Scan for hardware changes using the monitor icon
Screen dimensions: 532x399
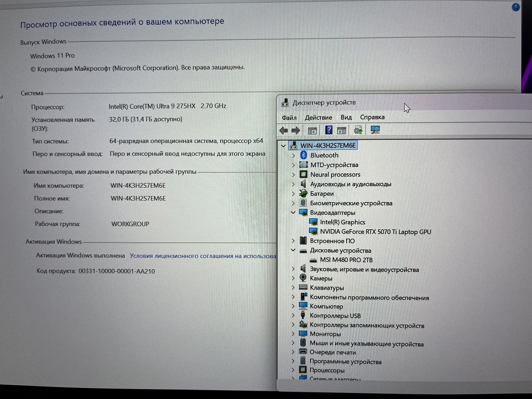tap(375, 130)
